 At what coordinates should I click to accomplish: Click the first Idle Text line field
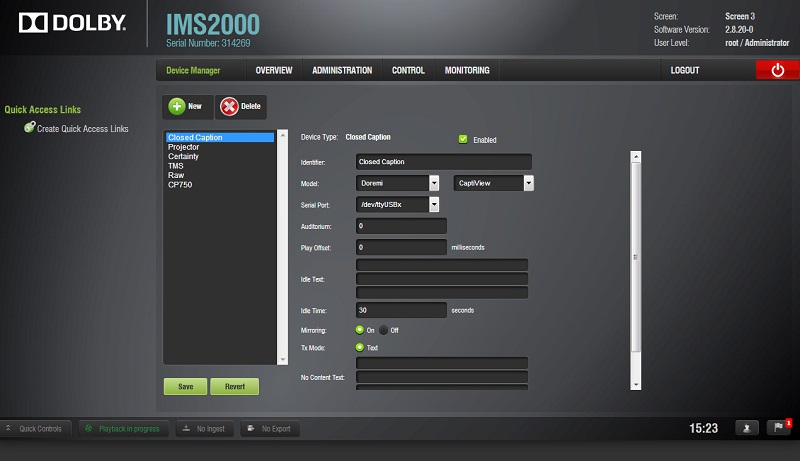[442, 265]
